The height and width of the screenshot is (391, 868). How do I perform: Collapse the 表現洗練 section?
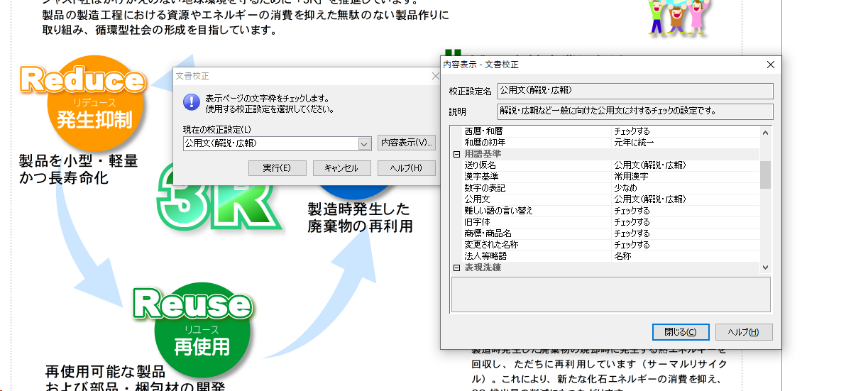[456, 268]
